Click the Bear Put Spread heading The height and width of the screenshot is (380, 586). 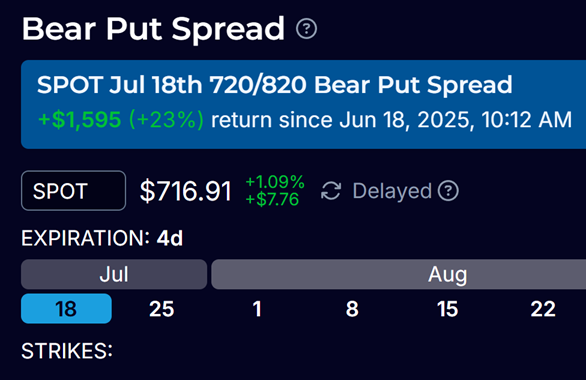[x=153, y=29]
